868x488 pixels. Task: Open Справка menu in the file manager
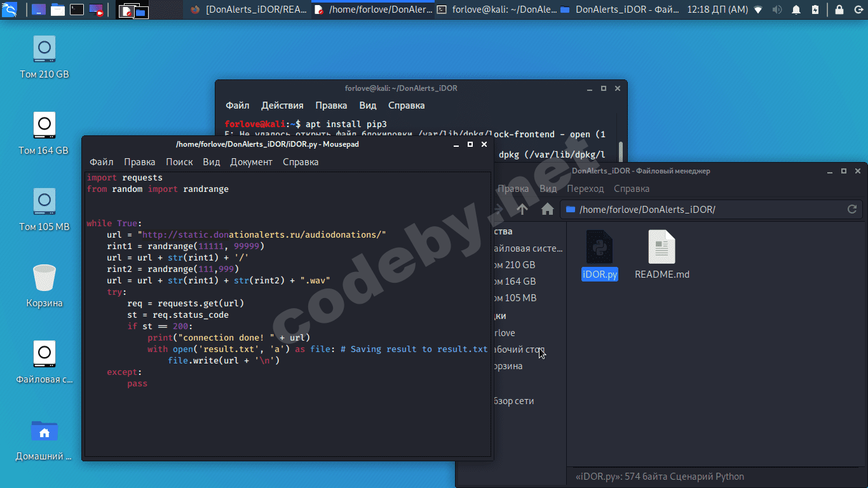pos(632,189)
